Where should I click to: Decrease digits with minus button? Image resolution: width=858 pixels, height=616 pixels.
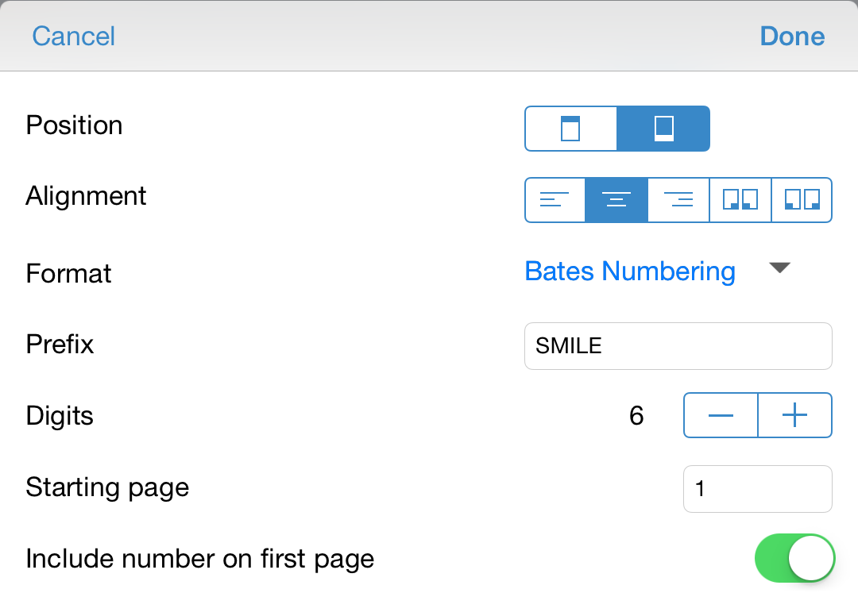click(x=721, y=415)
